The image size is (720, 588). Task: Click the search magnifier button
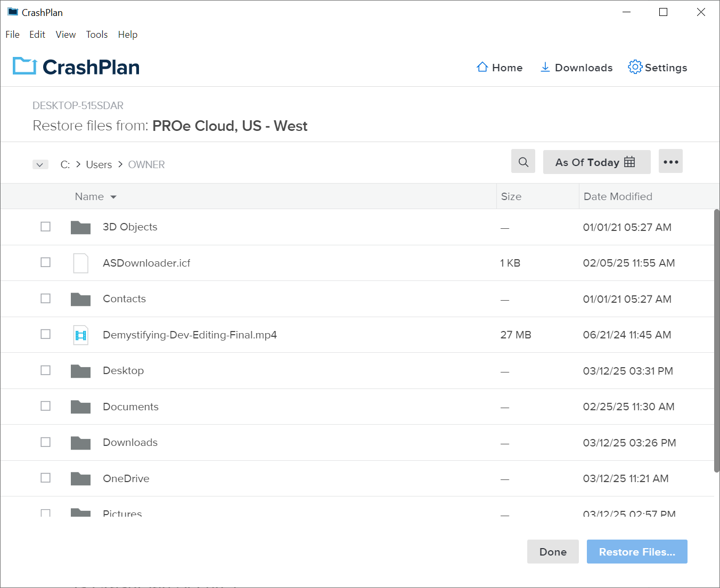click(x=523, y=162)
